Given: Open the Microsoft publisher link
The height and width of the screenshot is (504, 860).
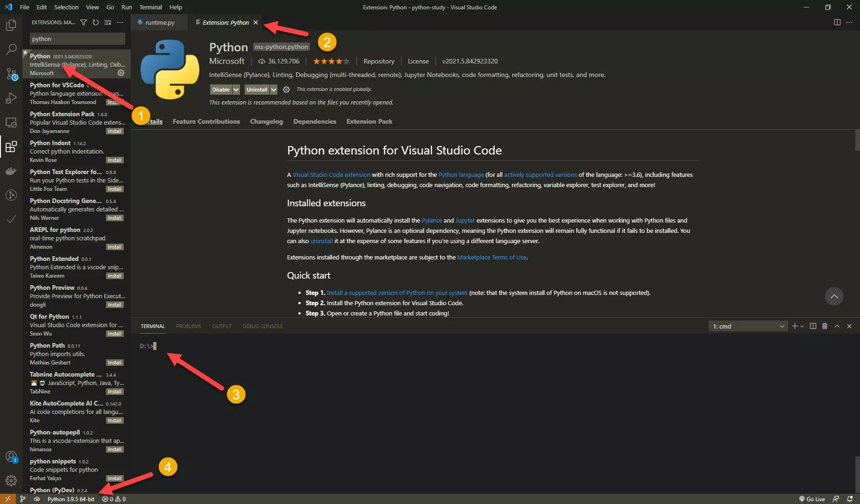Looking at the screenshot, I should point(227,61).
